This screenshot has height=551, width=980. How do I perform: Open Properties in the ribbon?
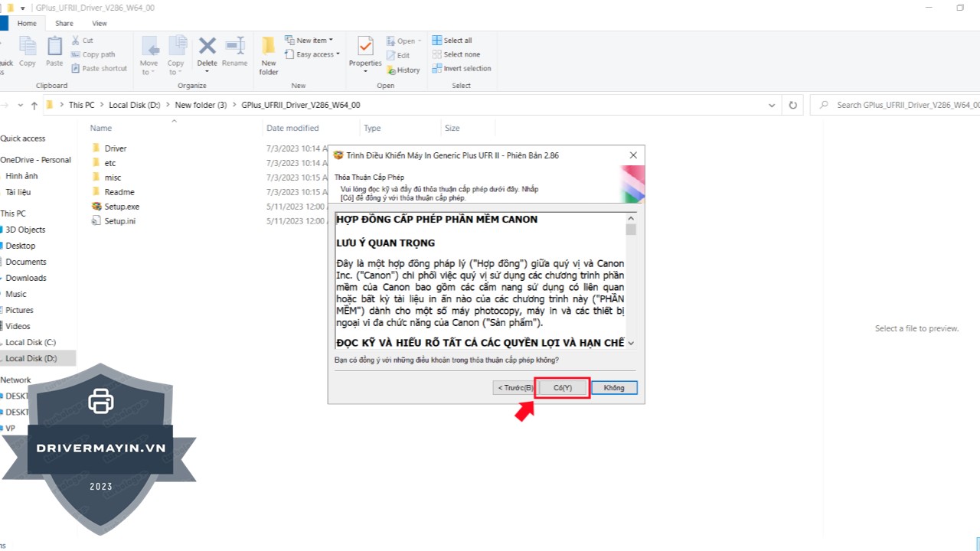[365, 52]
